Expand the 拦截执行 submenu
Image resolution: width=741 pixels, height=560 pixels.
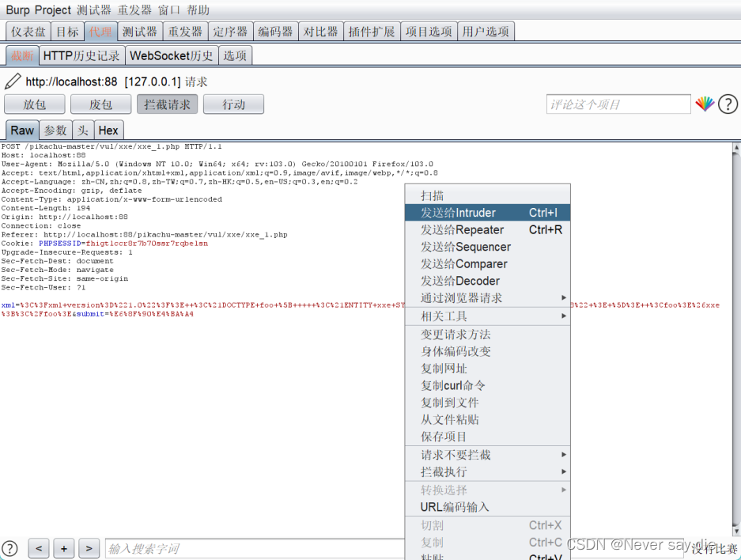pyautogui.click(x=488, y=472)
